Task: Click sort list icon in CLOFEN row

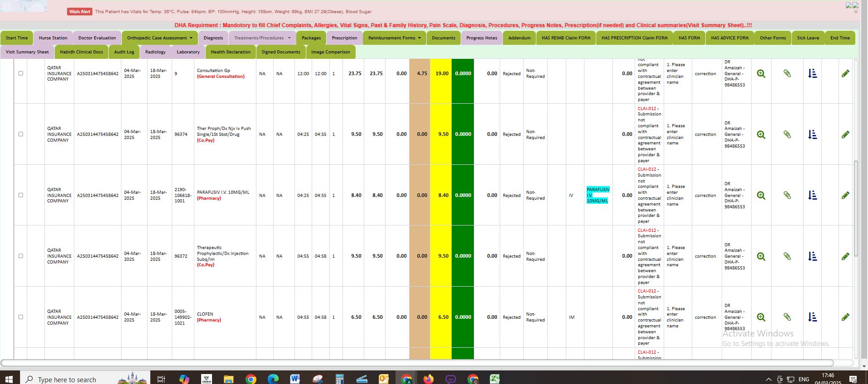Action: click(812, 317)
